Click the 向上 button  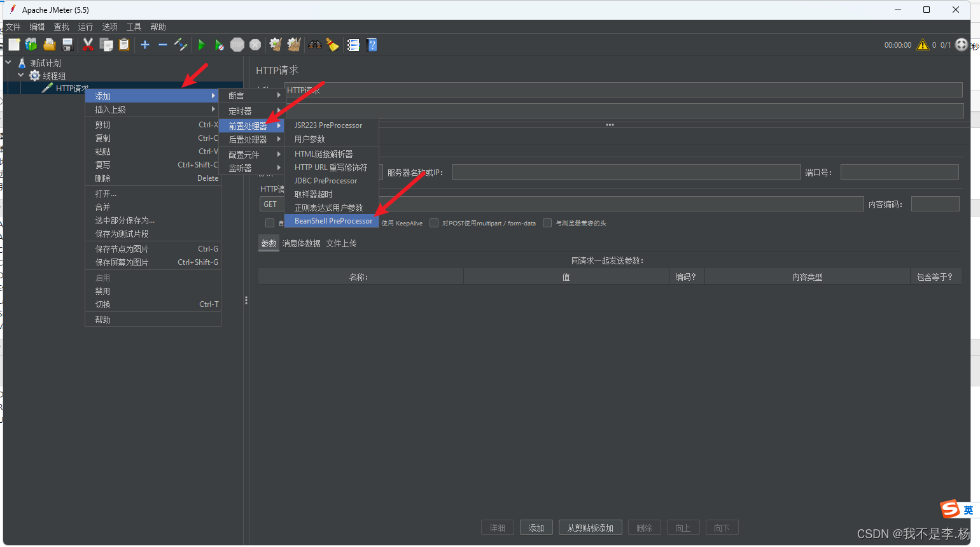[683, 528]
